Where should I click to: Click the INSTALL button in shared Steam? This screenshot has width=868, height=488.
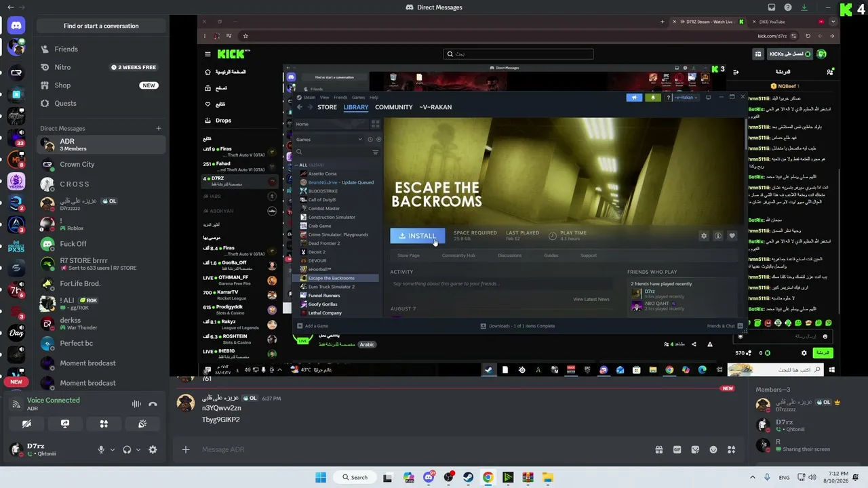tap(418, 236)
